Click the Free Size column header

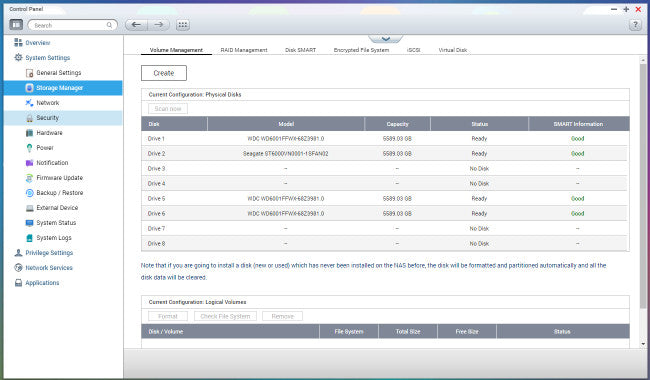pos(467,332)
